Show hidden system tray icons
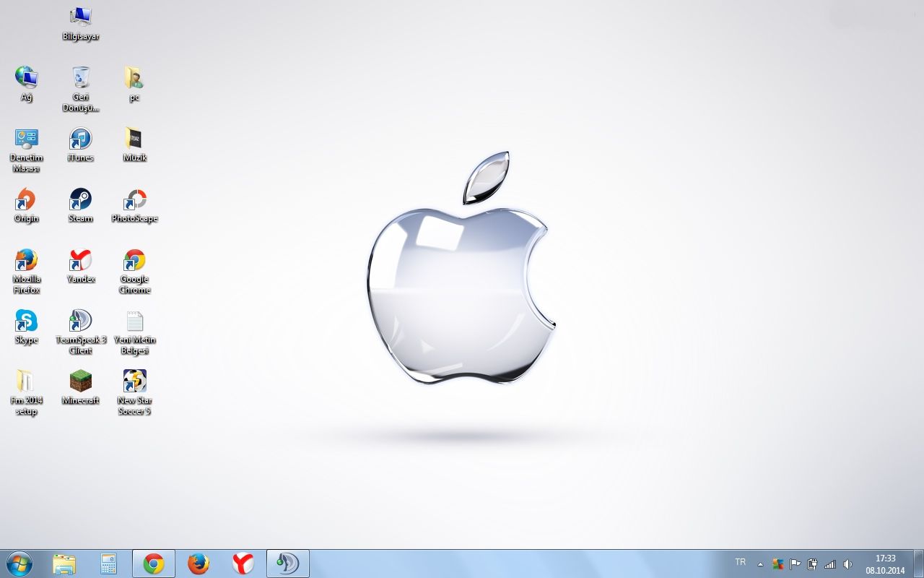This screenshot has height=578, width=924. pos(760,564)
